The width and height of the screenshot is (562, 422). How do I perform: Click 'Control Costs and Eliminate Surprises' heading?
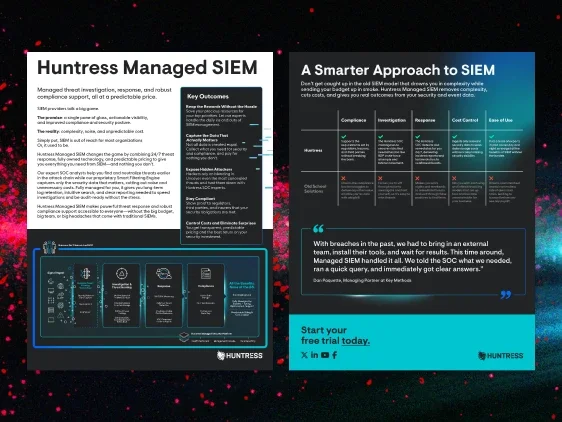pyautogui.click(x=221, y=223)
